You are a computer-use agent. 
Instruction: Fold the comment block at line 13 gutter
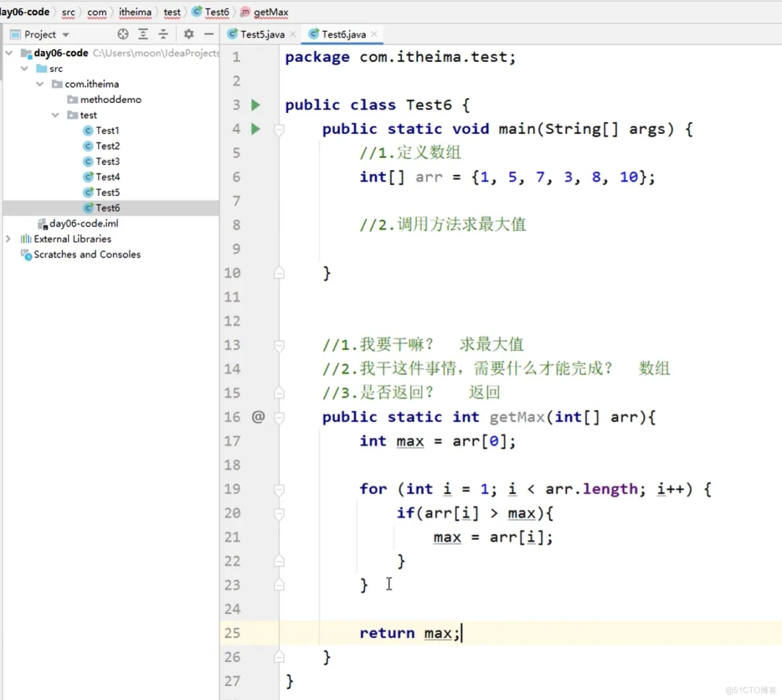[279, 345]
